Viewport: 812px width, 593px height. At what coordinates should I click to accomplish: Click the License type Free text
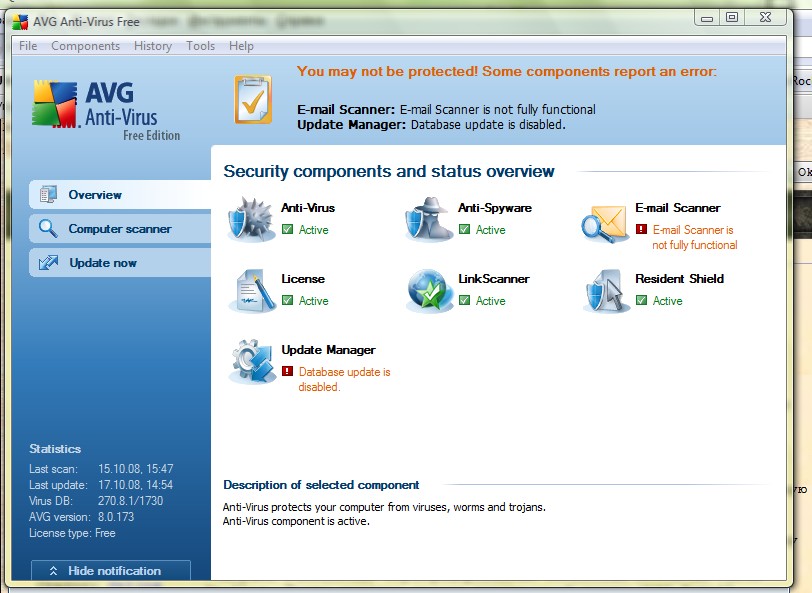[x=72, y=533]
